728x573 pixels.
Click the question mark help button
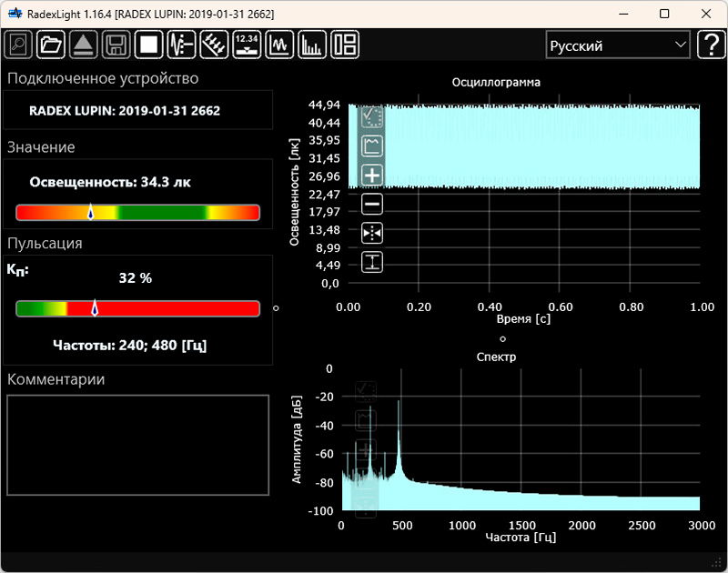click(710, 45)
